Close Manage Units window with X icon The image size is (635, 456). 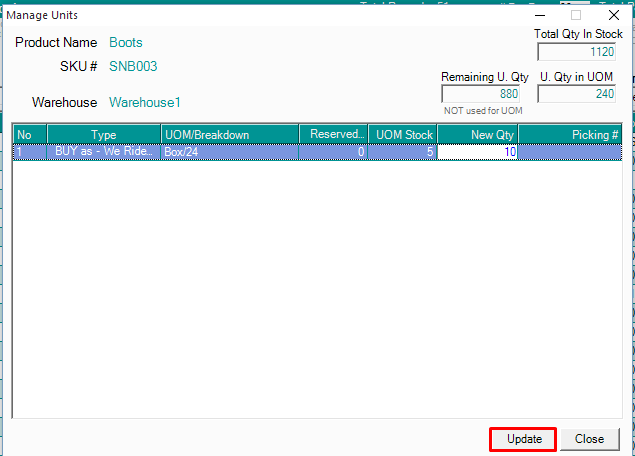point(614,15)
